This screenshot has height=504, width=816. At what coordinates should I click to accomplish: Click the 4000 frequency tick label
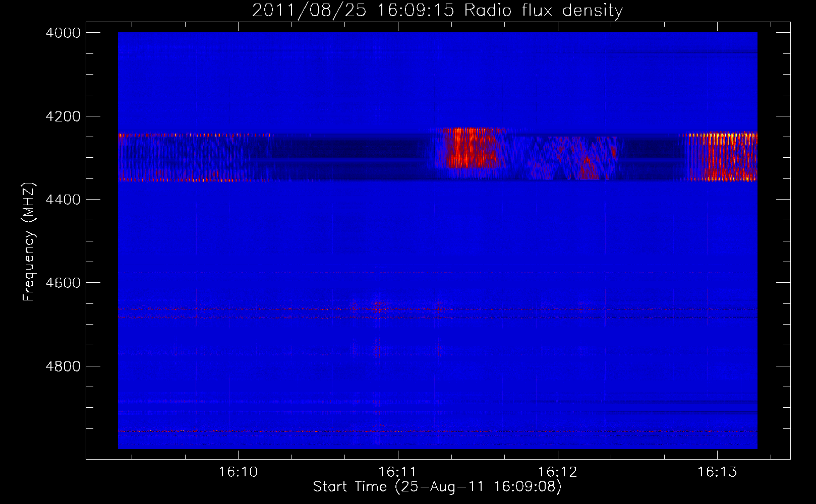63,33
